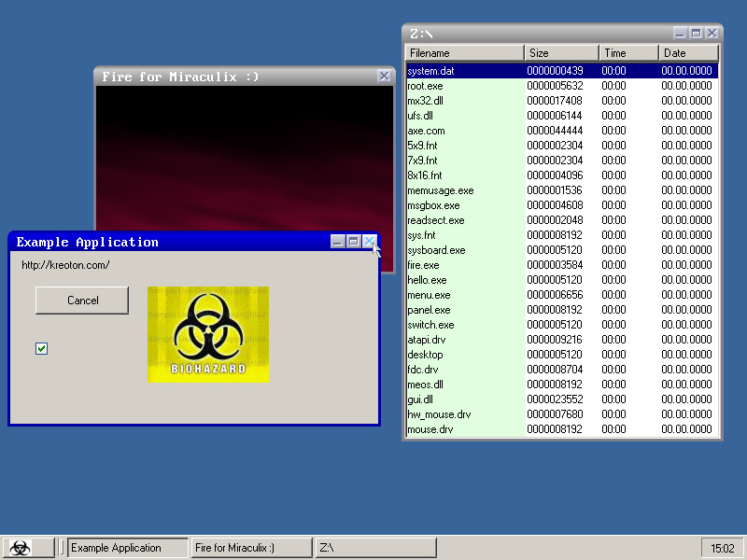Switch to Fire for Miraculix taskbar item
This screenshot has width=747, height=560.
point(251,548)
